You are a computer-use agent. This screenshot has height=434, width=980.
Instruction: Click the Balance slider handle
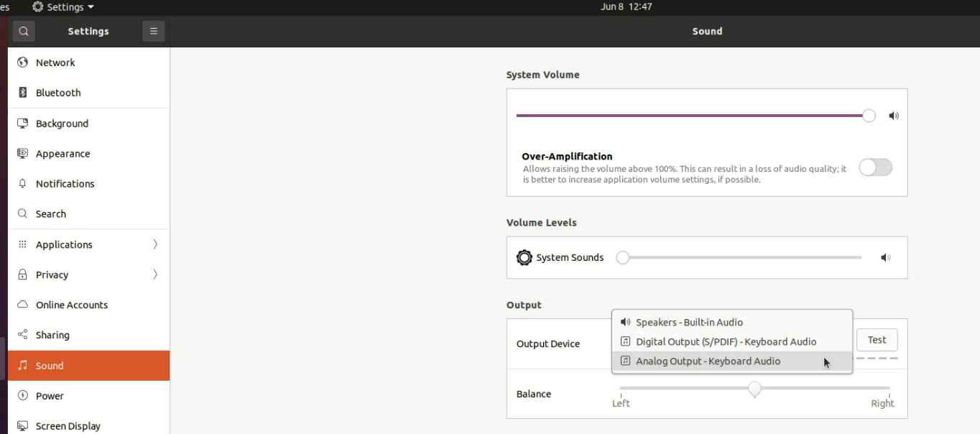[754, 389]
